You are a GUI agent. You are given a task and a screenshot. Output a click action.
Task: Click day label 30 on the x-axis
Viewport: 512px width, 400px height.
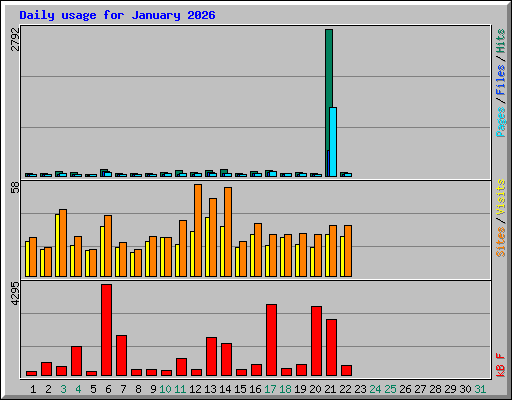[x=465, y=389]
